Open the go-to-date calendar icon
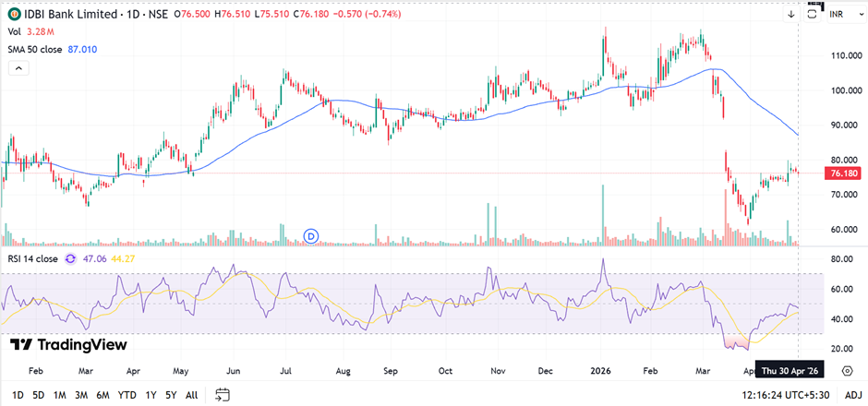 (223, 395)
